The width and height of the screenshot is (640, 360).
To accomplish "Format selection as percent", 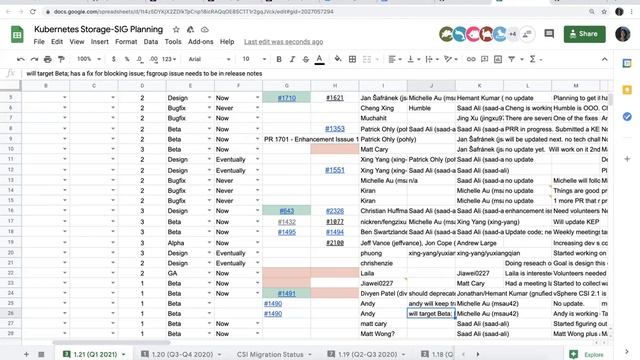I will click(127, 59).
